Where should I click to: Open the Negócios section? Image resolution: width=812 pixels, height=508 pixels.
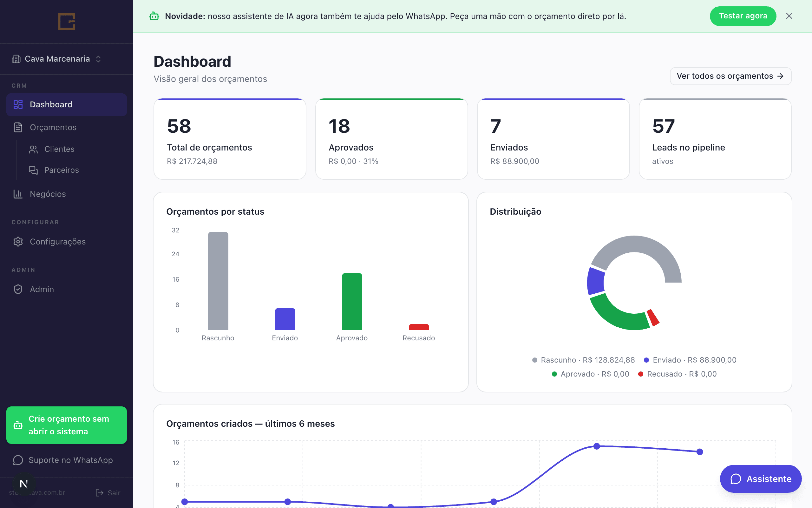tap(66, 194)
